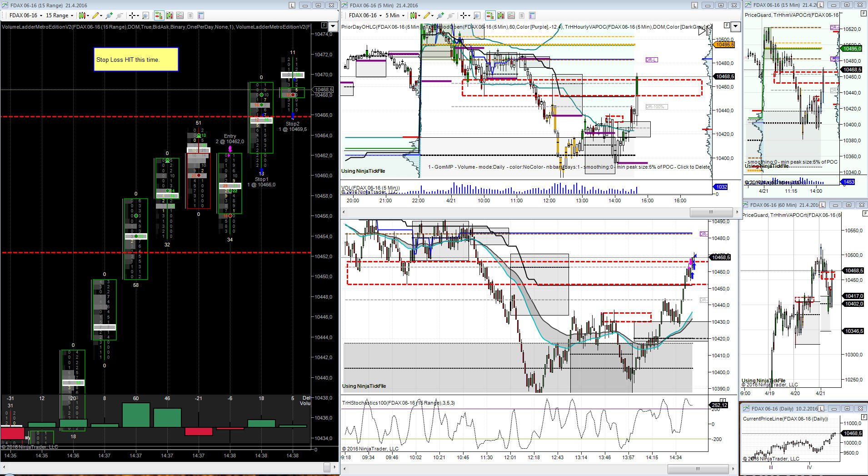The image size is (868, 476).
Task: Expand indicator label arrow in 15 Range chart
Action: pos(333,26)
